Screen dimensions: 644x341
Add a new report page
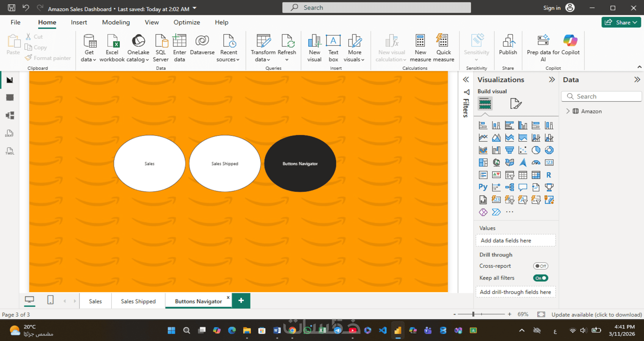241,301
